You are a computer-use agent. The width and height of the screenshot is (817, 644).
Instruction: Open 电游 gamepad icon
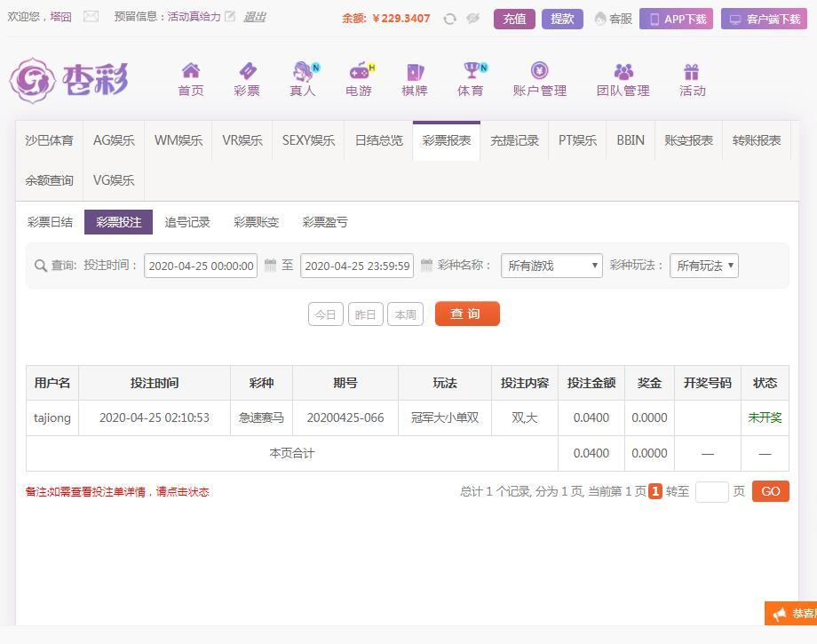point(359,72)
